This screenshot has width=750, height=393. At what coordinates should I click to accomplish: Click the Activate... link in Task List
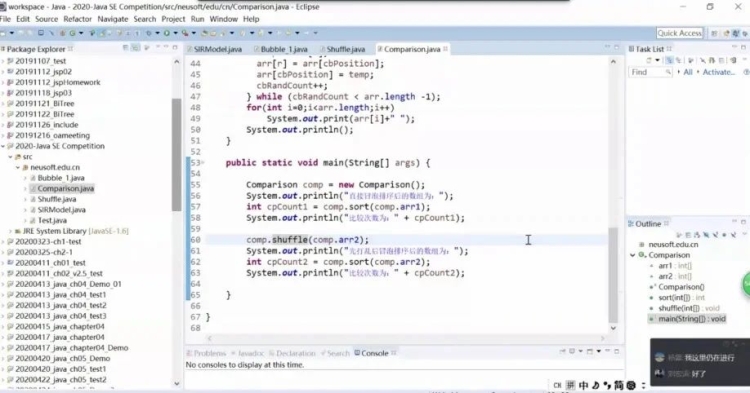(718, 72)
